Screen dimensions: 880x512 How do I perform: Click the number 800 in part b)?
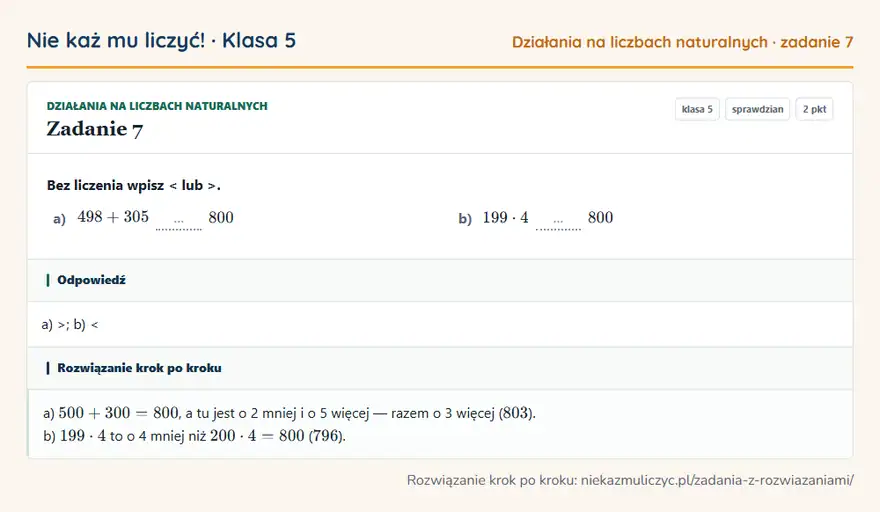pyautogui.click(x=601, y=217)
